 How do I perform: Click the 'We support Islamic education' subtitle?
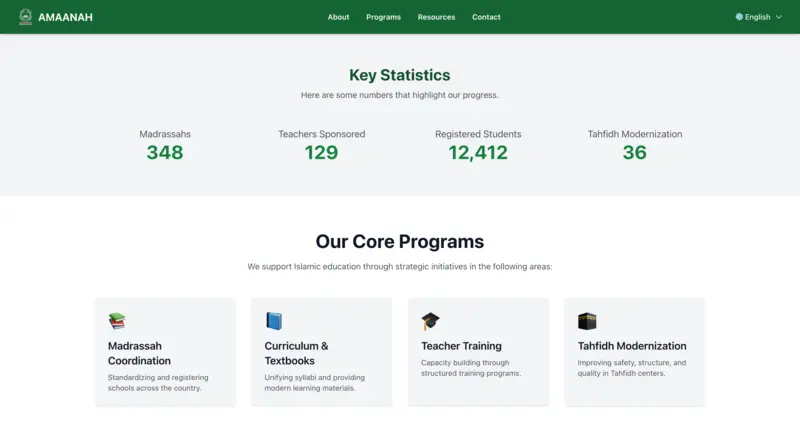(x=399, y=266)
